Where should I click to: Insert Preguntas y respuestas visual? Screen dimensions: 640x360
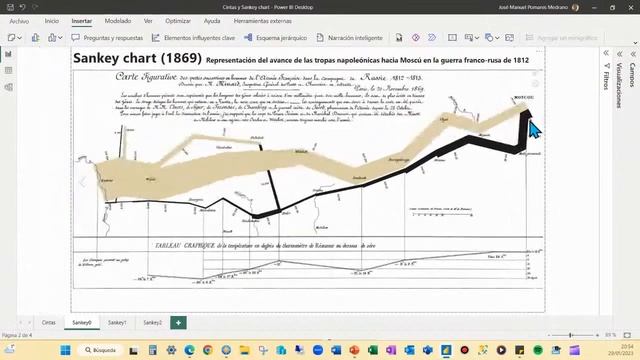coord(107,38)
